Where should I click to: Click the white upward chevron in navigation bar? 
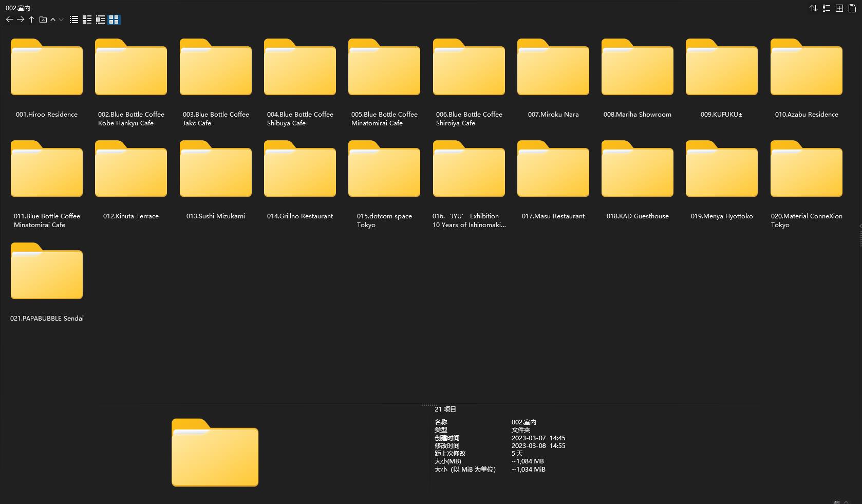pos(53,20)
